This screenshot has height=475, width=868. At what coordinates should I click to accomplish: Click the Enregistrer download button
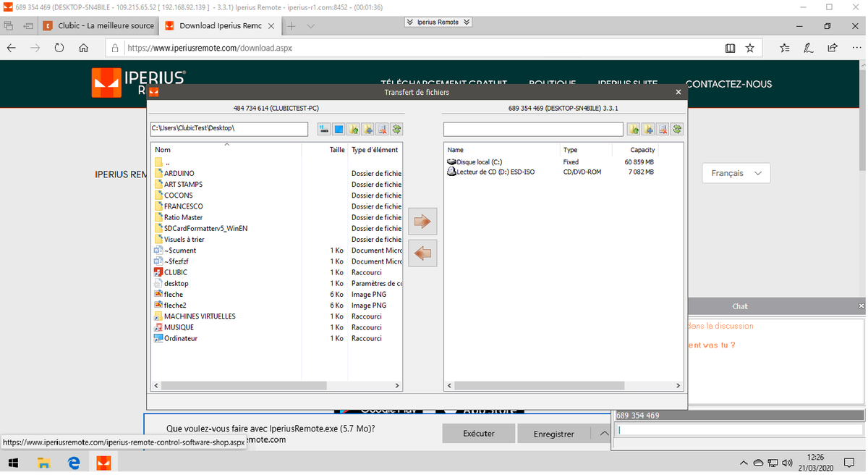coord(553,434)
